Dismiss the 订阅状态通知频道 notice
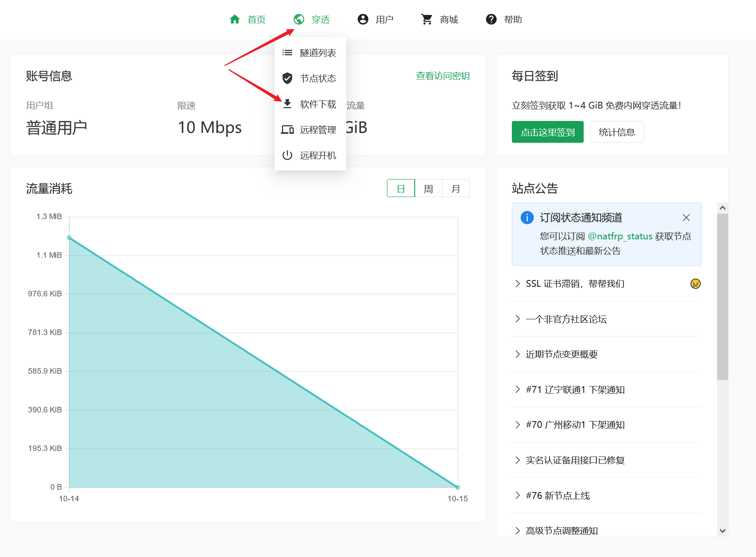This screenshot has height=557, width=756. click(x=686, y=218)
